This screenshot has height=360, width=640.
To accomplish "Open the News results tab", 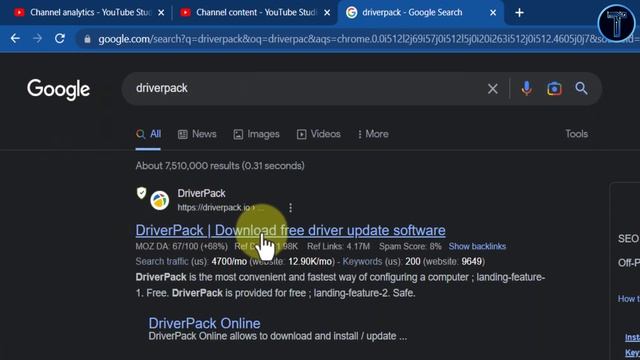I will click(197, 134).
